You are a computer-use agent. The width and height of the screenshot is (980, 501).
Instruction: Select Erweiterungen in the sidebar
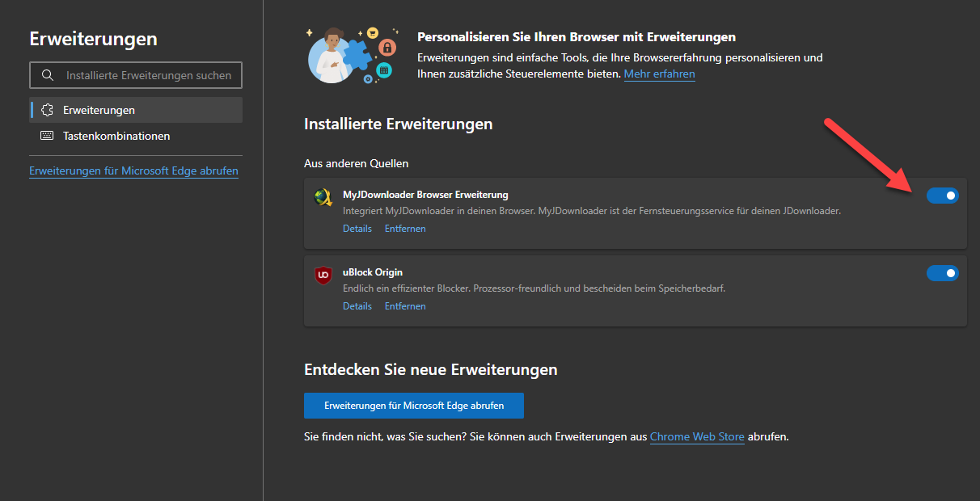[x=136, y=110]
